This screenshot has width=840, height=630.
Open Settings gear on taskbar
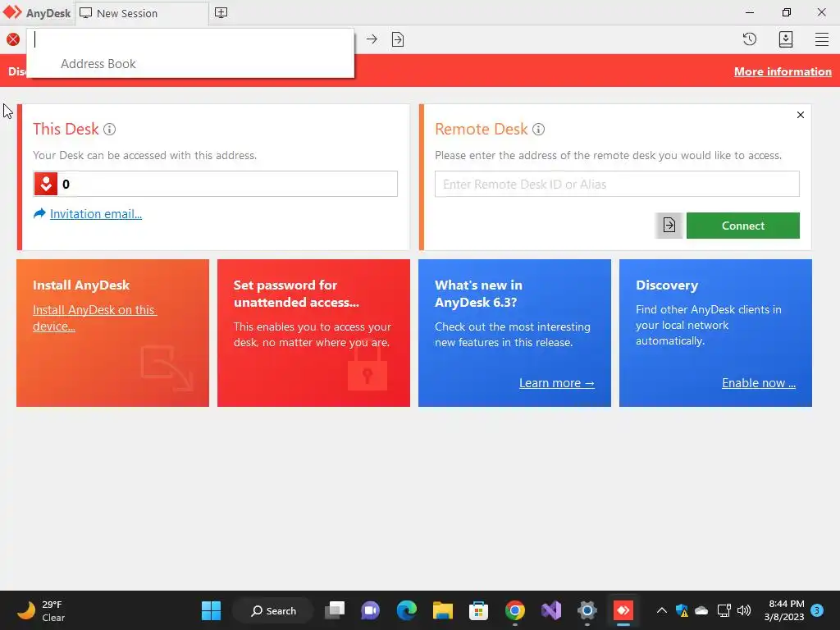pos(587,610)
